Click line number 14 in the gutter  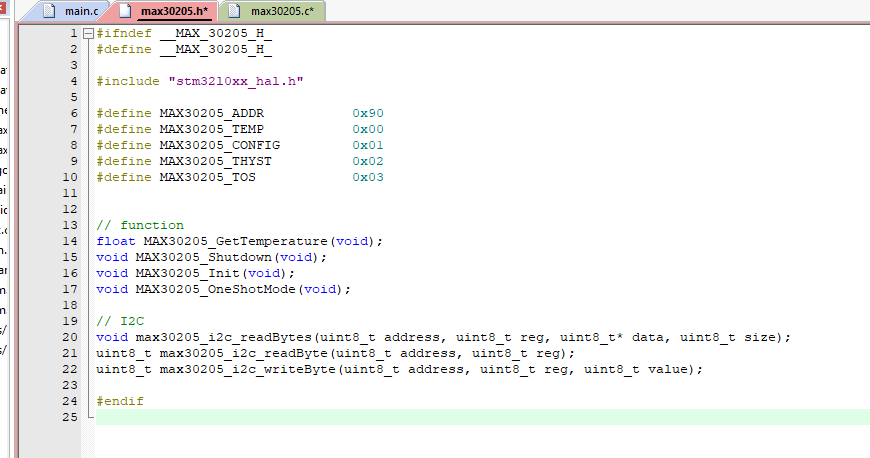click(x=70, y=241)
